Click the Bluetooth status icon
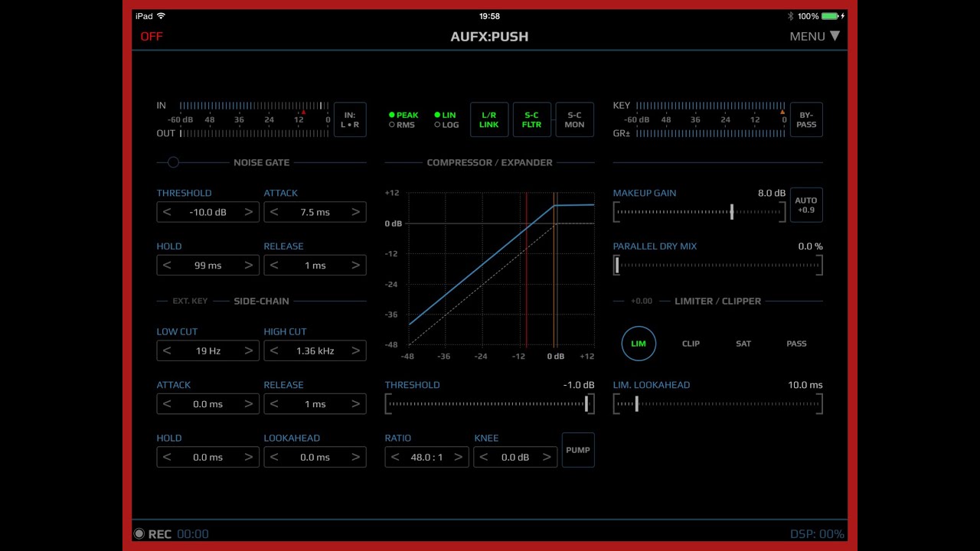The height and width of the screenshot is (551, 980). click(x=791, y=16)
